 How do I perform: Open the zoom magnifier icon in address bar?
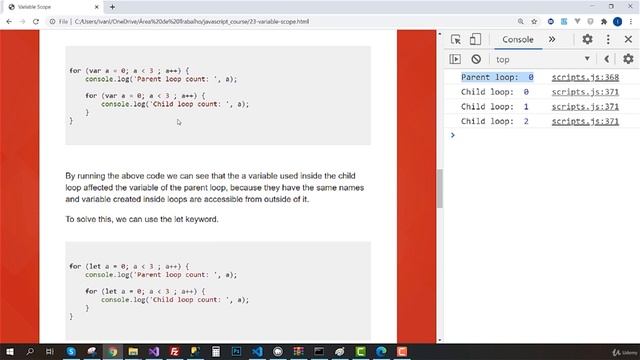520,22
